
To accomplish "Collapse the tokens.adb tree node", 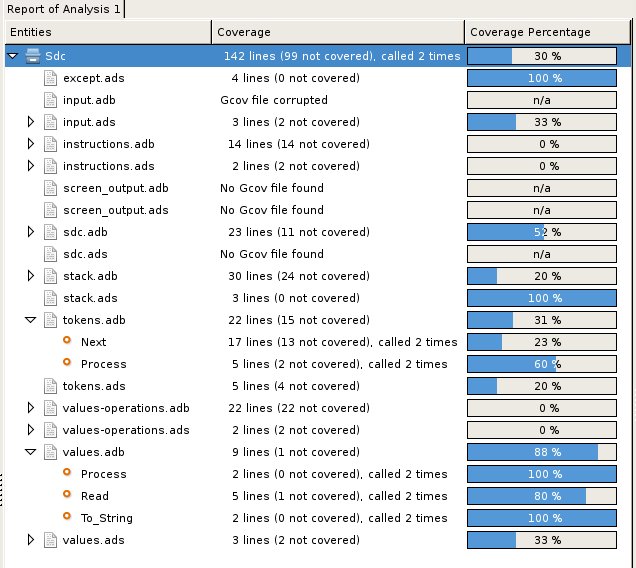I will (x=30, y=320).
